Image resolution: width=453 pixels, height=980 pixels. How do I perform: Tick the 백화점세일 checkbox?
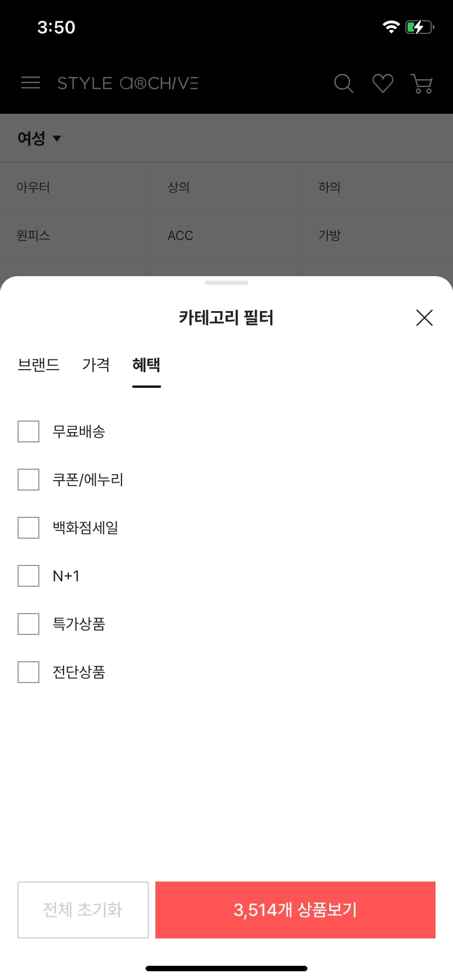[x=28, y=528]
